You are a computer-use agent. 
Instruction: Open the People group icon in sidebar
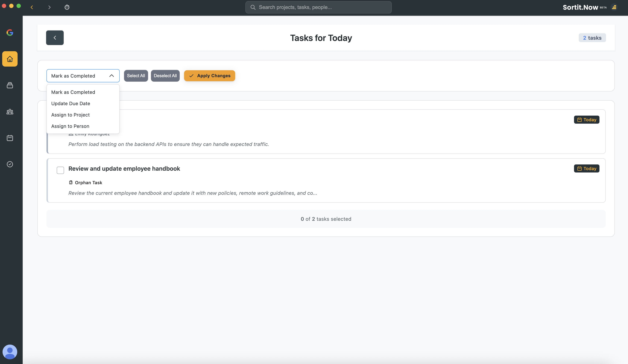click(10, 112)
